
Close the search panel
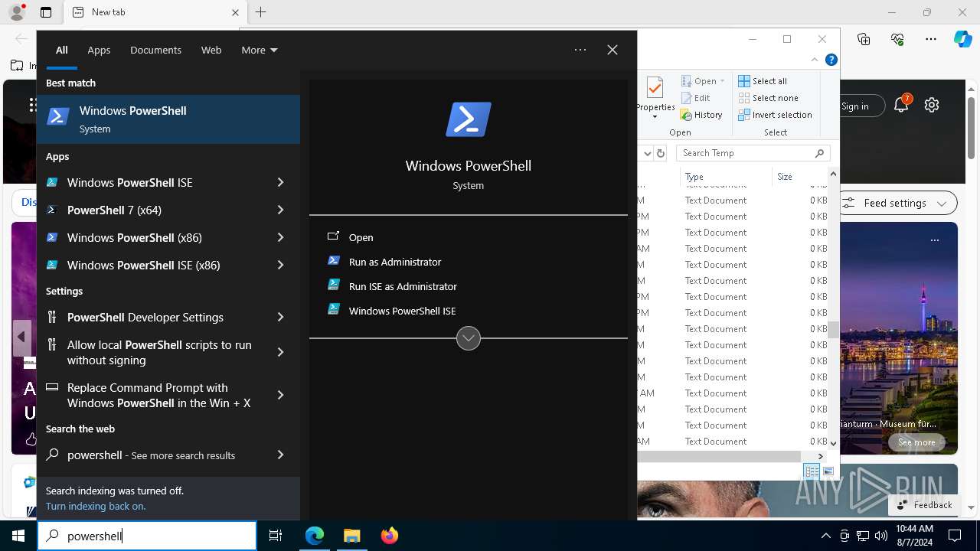point(612,50)
